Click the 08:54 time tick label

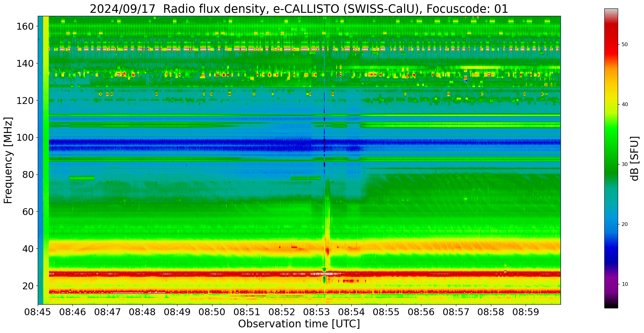351,312
